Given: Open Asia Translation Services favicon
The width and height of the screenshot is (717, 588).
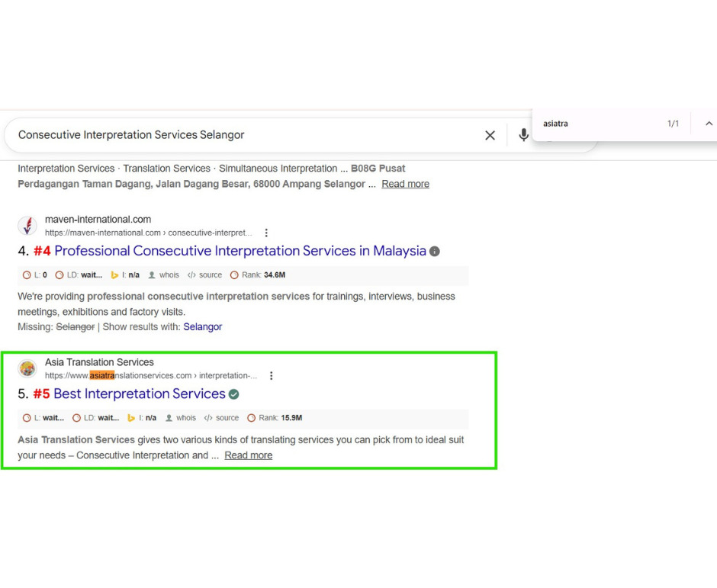Looking at the screenshot, I should tap(27, 368).
